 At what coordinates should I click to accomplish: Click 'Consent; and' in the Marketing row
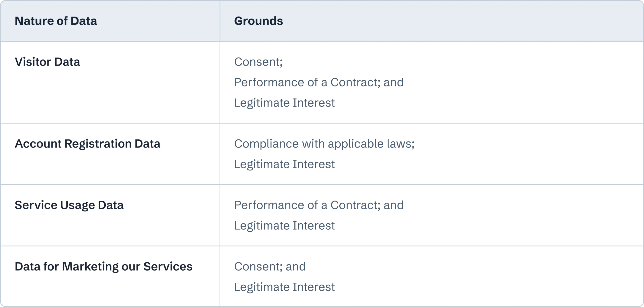tap(270, 267)
